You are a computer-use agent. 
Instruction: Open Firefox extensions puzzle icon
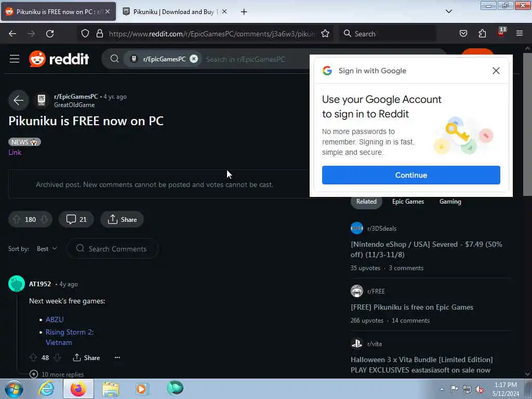482,33
